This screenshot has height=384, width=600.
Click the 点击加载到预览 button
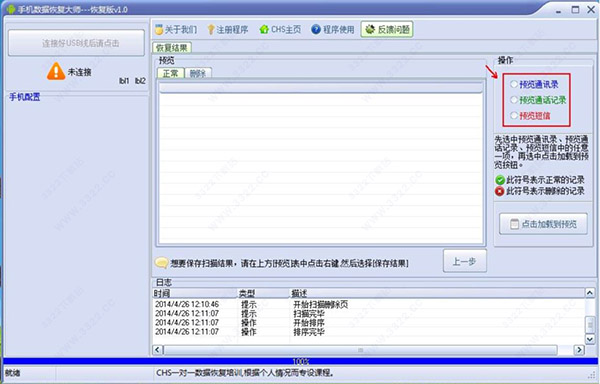click(543, 224)
